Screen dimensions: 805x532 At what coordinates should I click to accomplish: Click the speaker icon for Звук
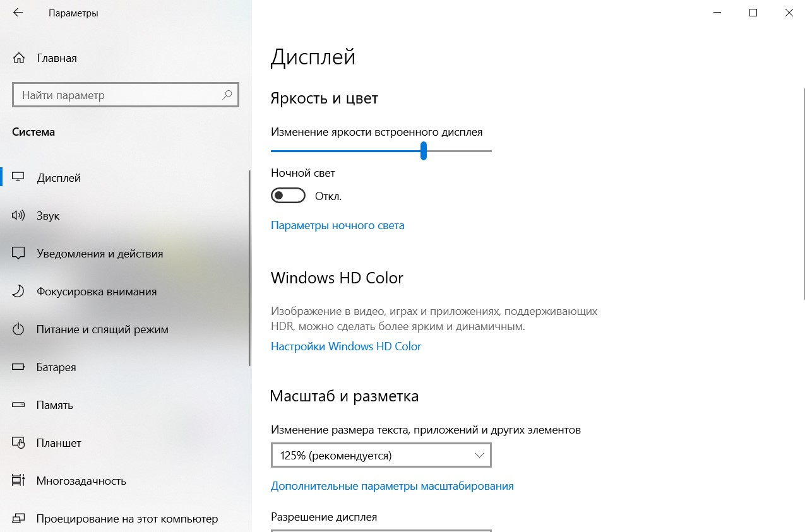pos(18,215)
